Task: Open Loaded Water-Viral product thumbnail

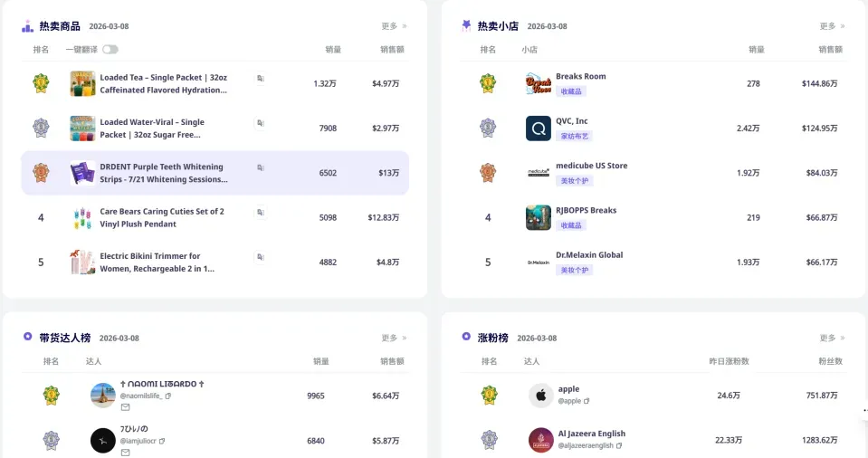Action: [x=82, y=129]
